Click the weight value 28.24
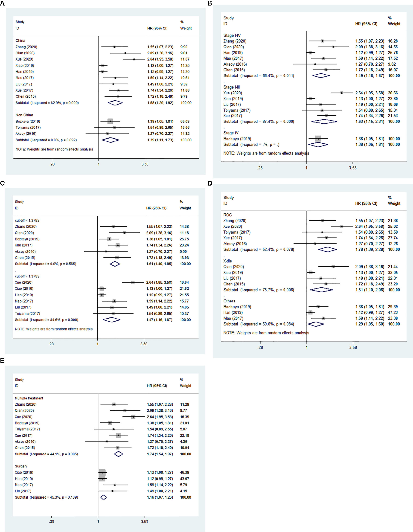This screenshot has width=413, height=532. 184,245
